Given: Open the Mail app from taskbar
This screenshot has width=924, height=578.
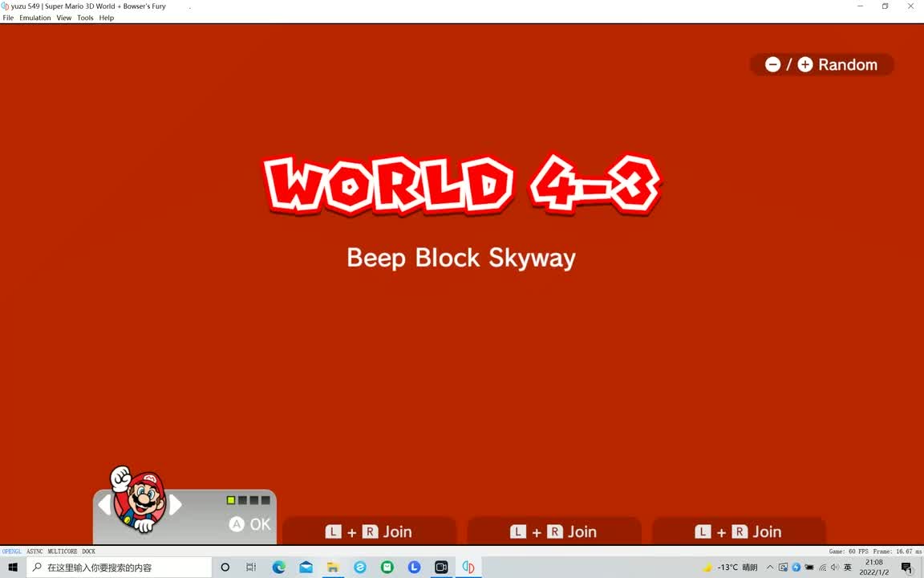Looking at the screenshot, I should tap(306, 568).
